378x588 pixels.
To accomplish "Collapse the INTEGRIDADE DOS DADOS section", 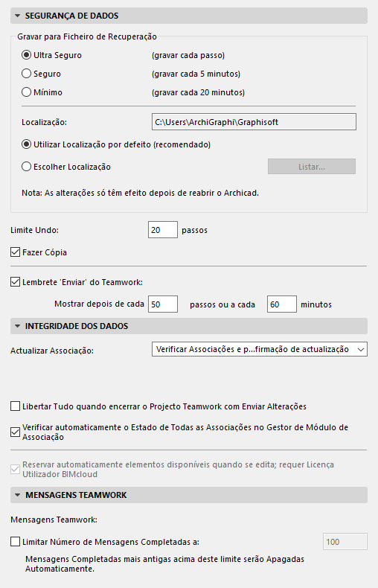I will tap(17, 326).
